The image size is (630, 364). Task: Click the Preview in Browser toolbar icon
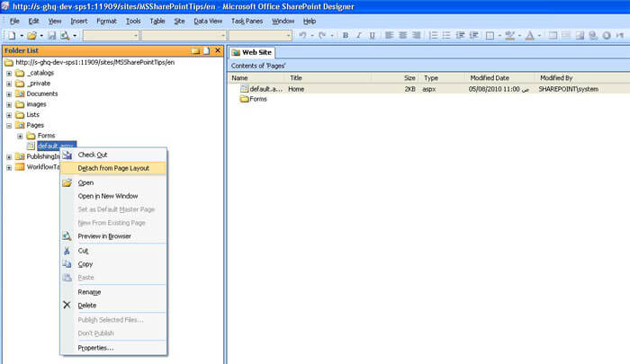(65, 35)
